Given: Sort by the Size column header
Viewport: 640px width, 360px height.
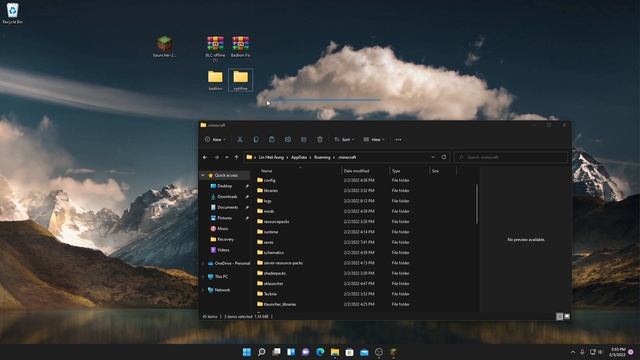Looking at the screenshot, I should (x=435, y=171).
